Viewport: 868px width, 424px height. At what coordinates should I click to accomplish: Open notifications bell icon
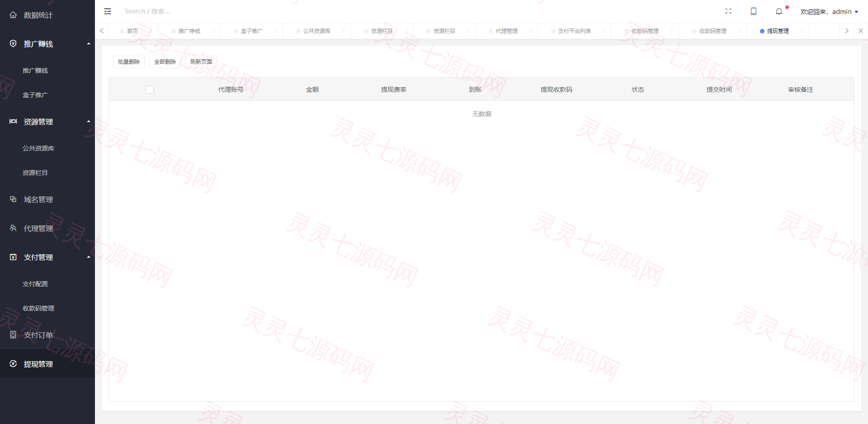[x=779, y=11]
